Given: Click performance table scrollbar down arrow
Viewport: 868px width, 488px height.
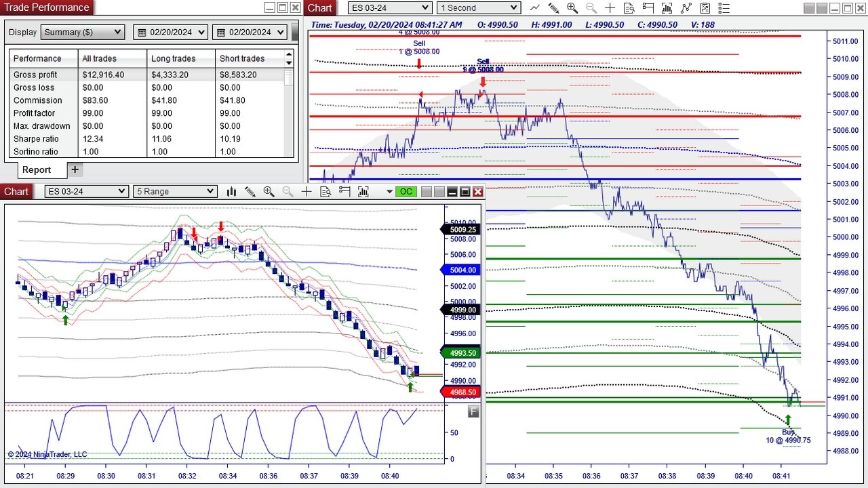Looking at the screenshot, I should pyautogui.click(x=290, y=63).
